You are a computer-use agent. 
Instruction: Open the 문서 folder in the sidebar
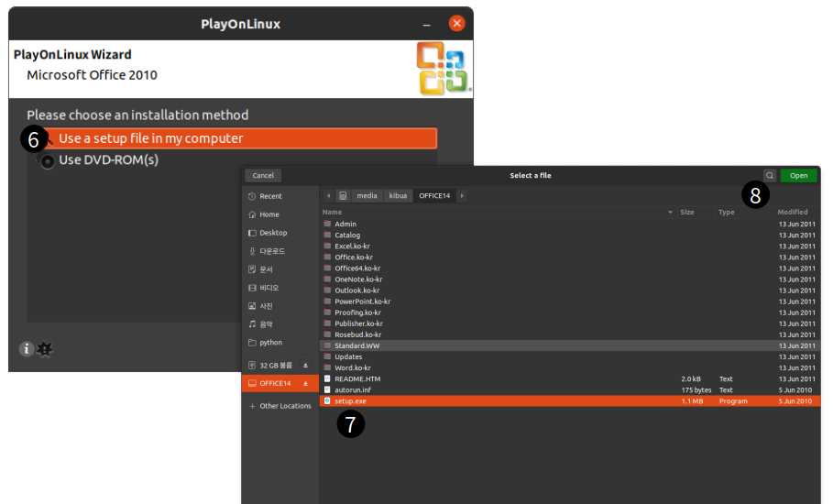tap(280, 269)
